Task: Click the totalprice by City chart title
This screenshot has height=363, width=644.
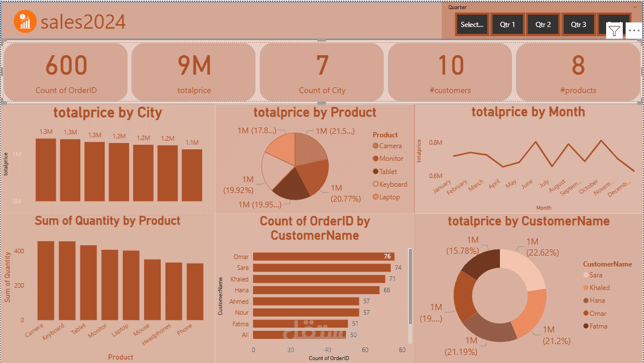Action: (107, 113)
